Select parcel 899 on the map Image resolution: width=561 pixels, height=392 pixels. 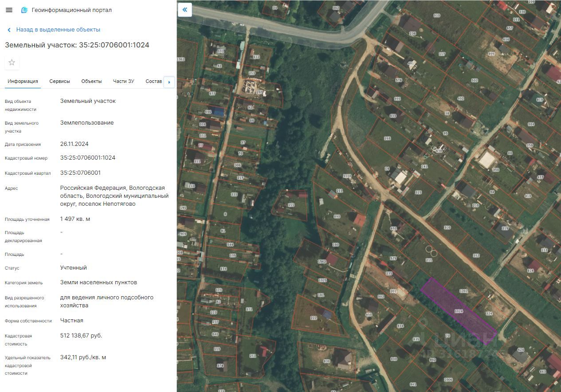(x=491, y=54)
